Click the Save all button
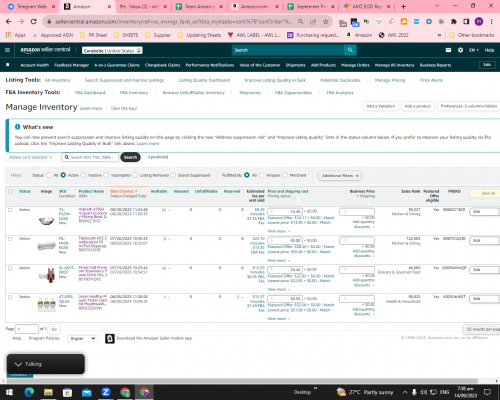 (485, 193)
